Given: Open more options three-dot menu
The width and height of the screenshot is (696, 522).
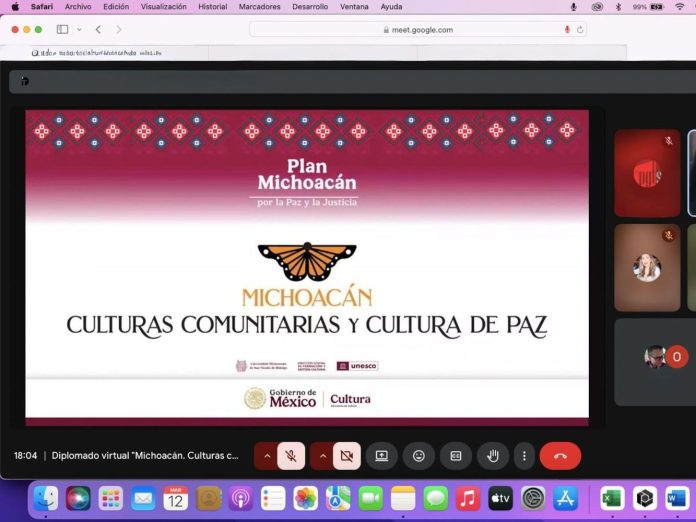Looking at the screenshot, I should tap(524, 456).
